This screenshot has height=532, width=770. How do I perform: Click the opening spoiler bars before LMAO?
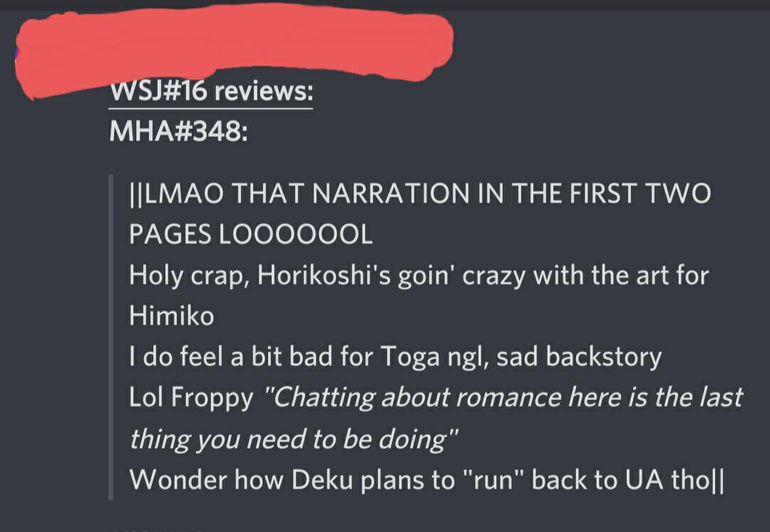click(x=135, y=193)
